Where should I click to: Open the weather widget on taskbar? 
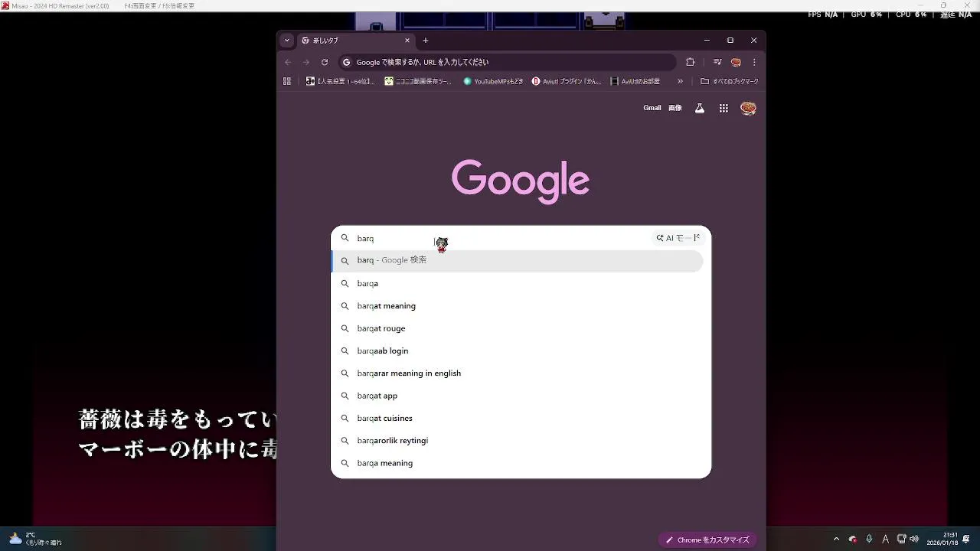point(35,539)
